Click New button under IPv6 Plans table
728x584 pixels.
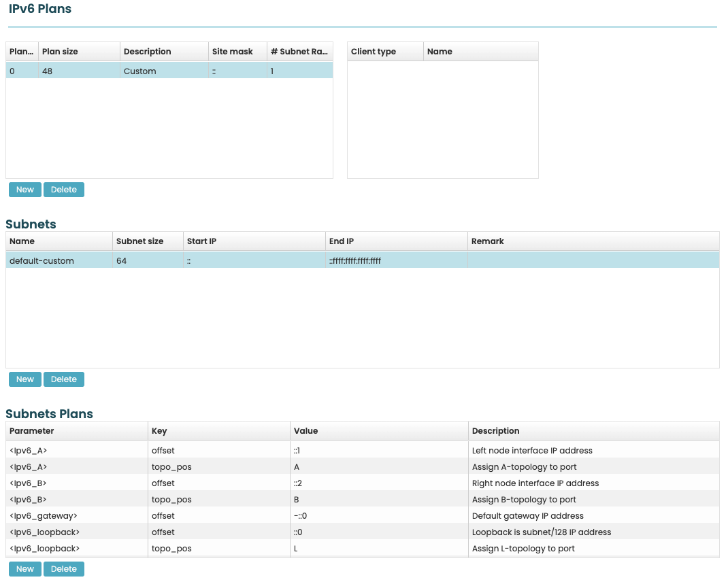coord(25,190)
